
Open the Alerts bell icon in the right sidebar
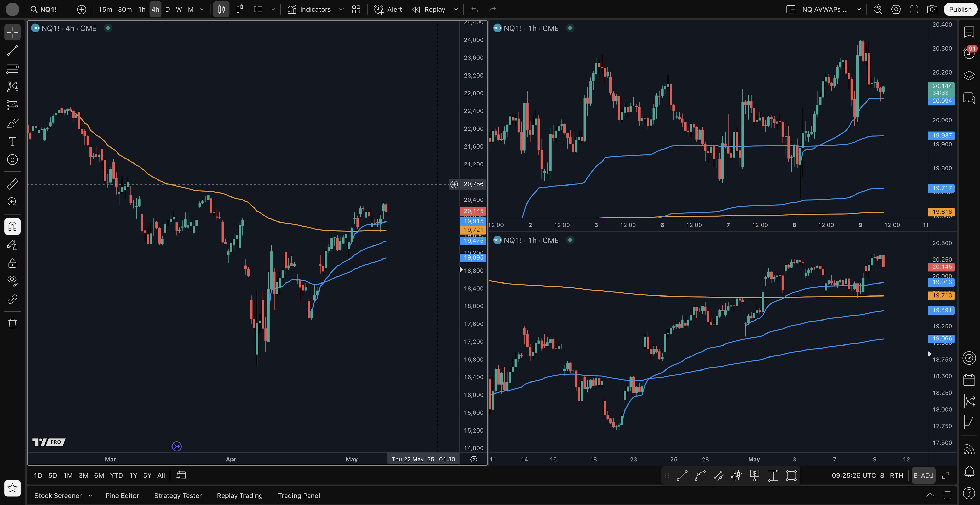(x=969, y=472)
